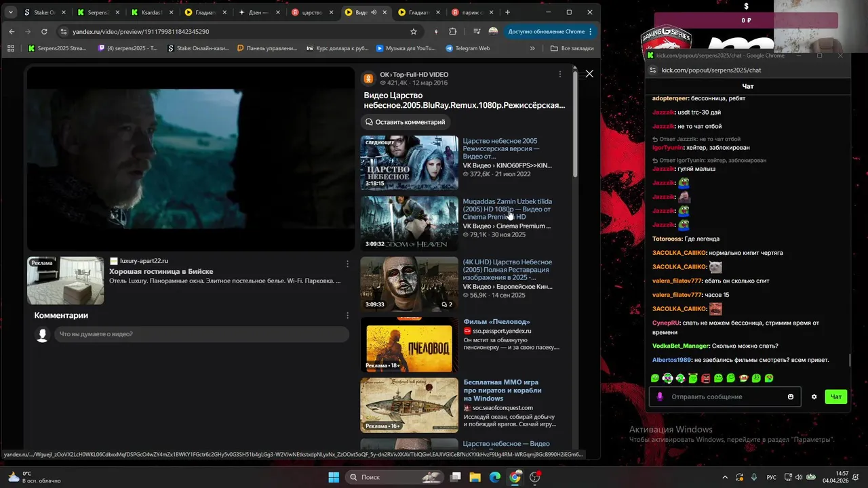Open Панель управления bookmark
This screenshot has width=868, height=488.
pos(267,48)
